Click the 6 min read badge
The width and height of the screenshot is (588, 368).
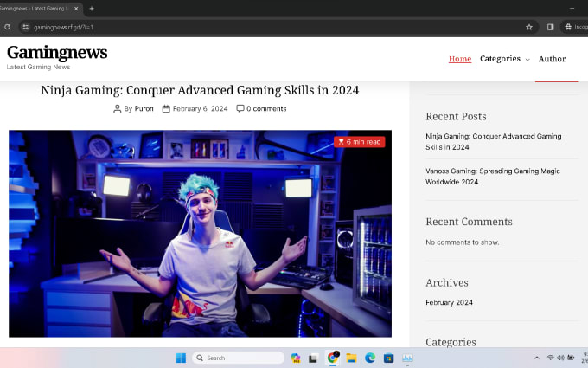(359, 142)
